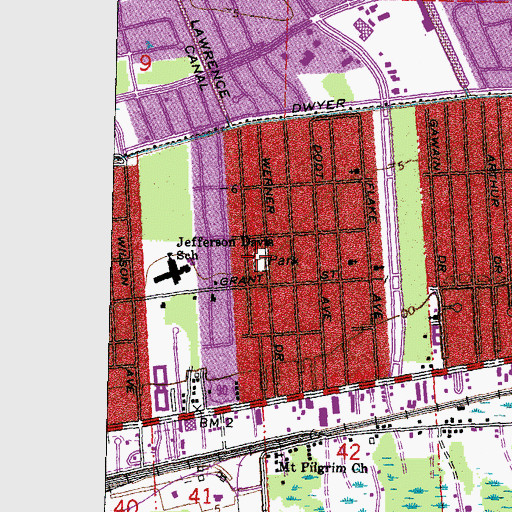This screenshot has height=512, width=512.
Task: Click the WILSON street label
Action: pyautogui.click(x=122, y=261)
